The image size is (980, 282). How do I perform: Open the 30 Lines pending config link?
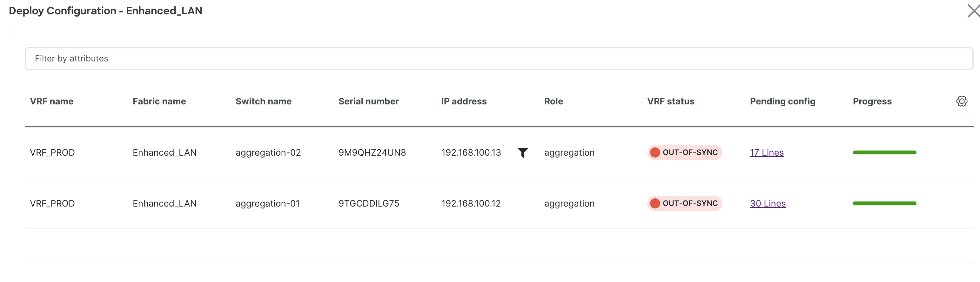767,203
